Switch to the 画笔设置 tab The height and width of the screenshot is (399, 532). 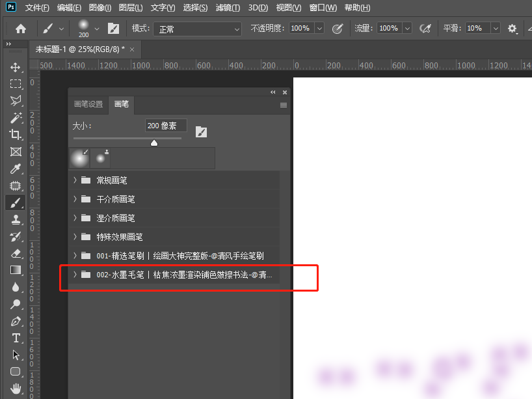pos(88,104)
